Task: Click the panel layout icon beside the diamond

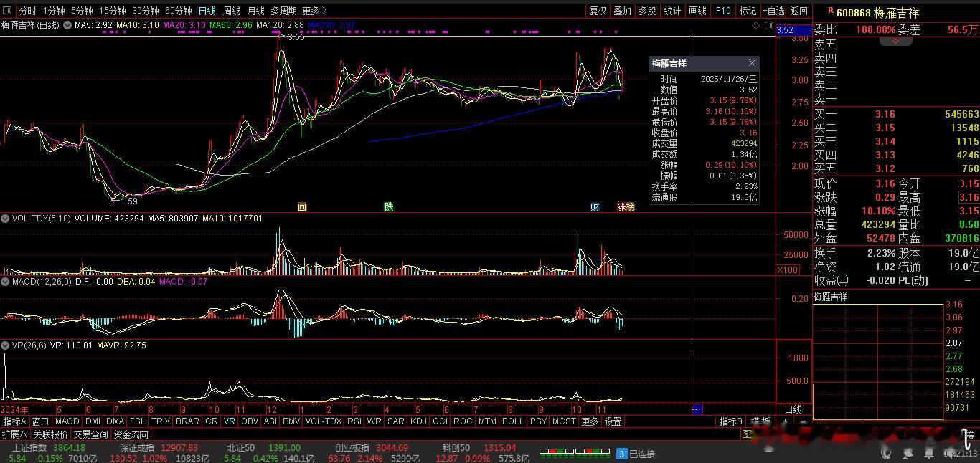Action: (x=768, y=26)
